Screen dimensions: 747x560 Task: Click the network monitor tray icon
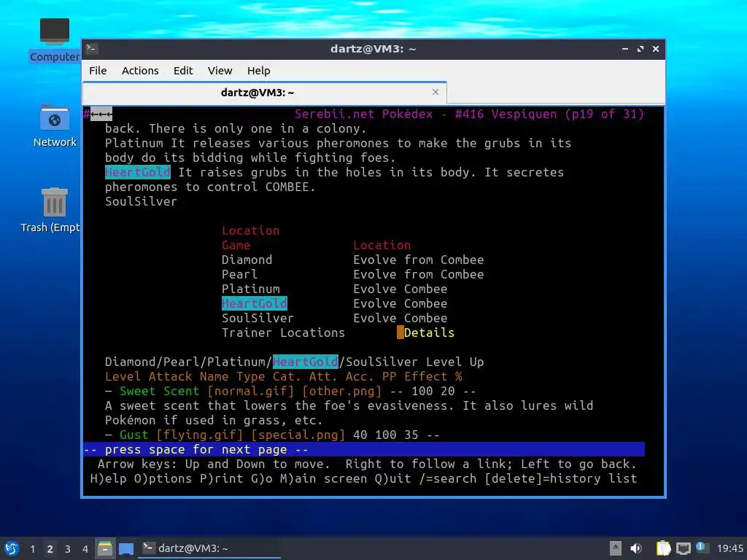(x=683, y=548)
